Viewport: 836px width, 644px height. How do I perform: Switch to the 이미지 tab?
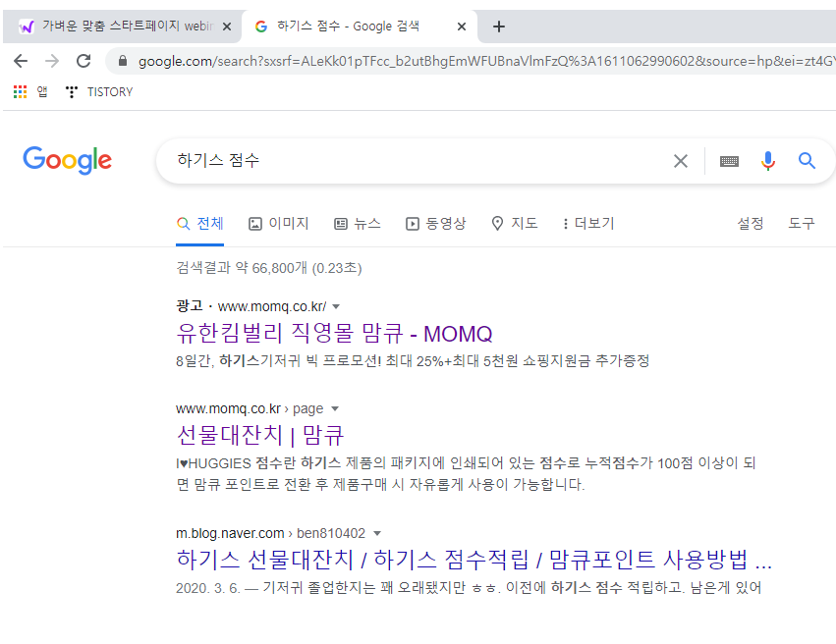click(x=278, y=223)
